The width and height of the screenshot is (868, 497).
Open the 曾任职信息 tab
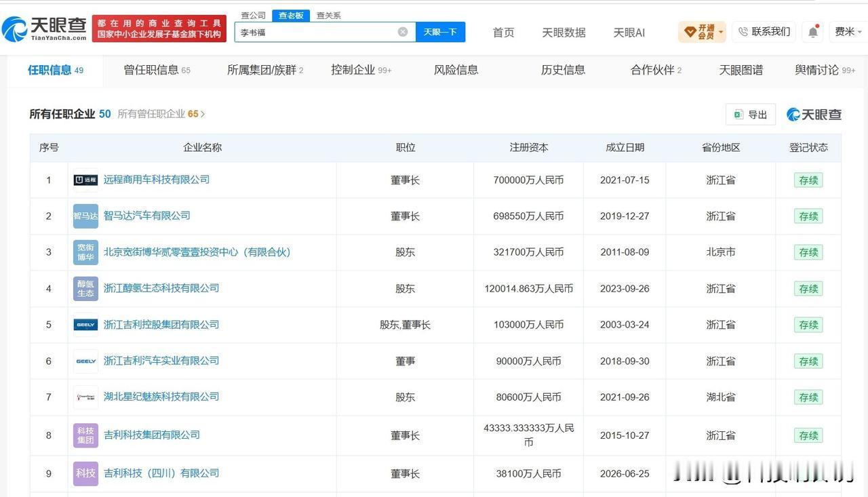click(x=157, y=70)
